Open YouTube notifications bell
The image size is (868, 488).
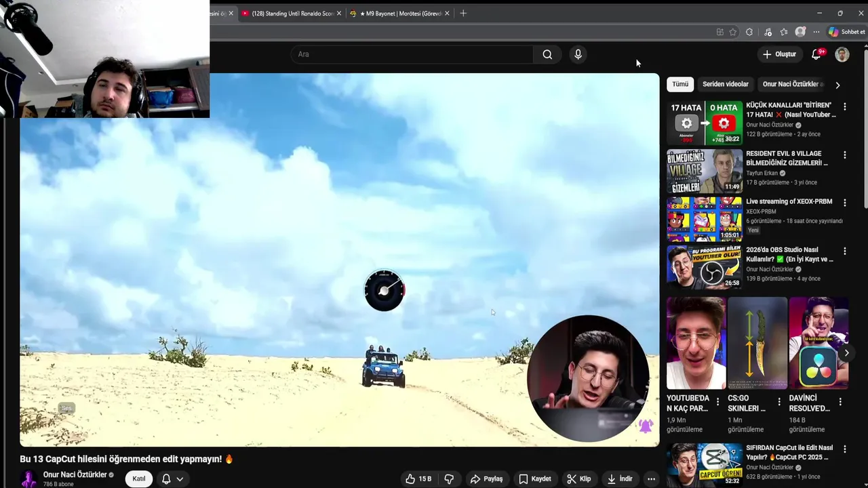(816, 54)
